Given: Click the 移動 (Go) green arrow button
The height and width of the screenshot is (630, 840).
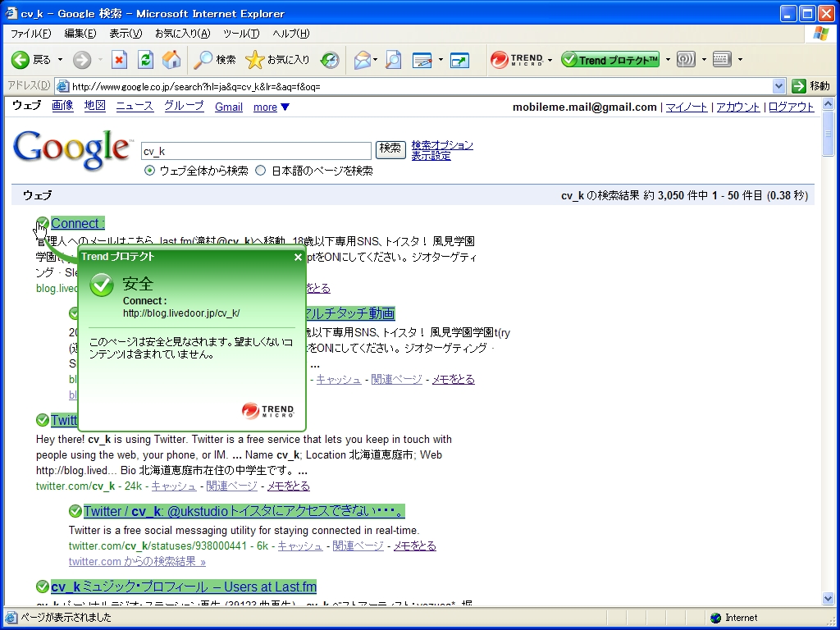Looking at the screenshot, I should [810, 86].
